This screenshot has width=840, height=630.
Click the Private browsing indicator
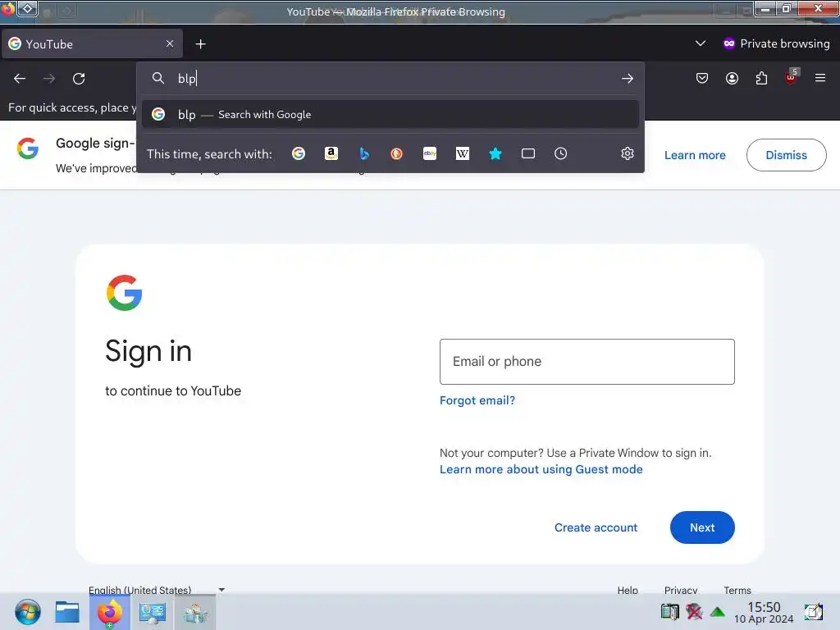pos(776,43)
